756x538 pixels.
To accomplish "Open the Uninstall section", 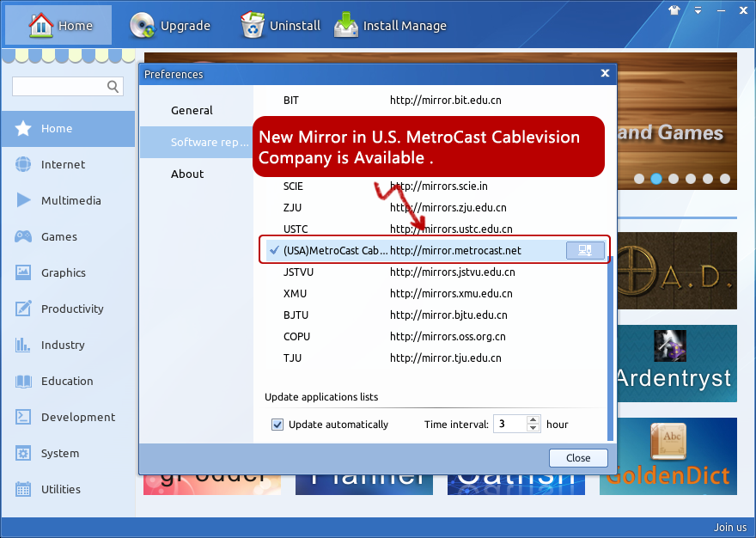I will click(281, 25).
